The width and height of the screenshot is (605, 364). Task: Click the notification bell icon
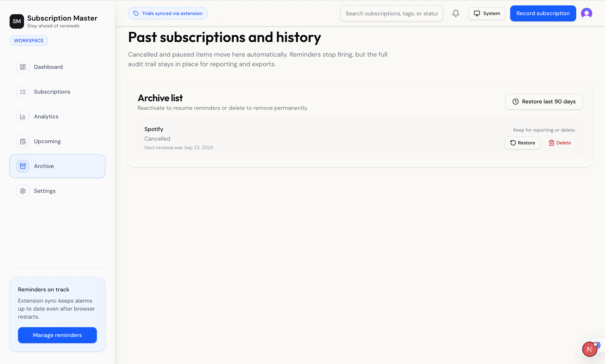(x=456, y=13)
